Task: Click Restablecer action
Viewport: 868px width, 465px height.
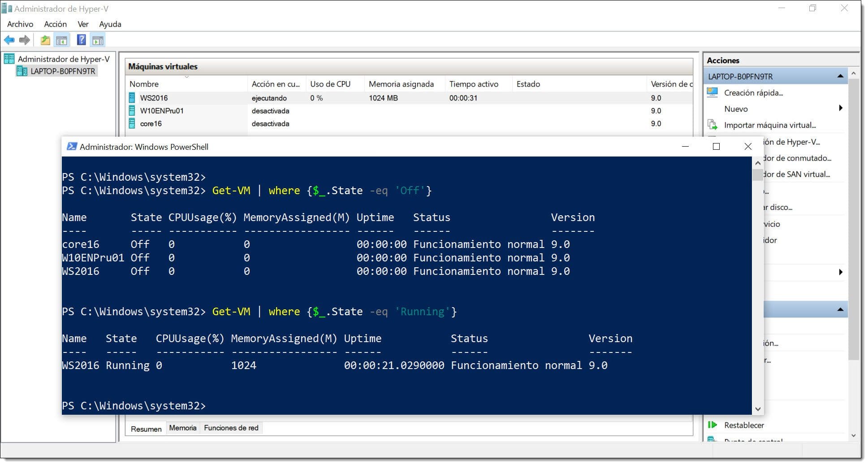Action: click(744, 425)
